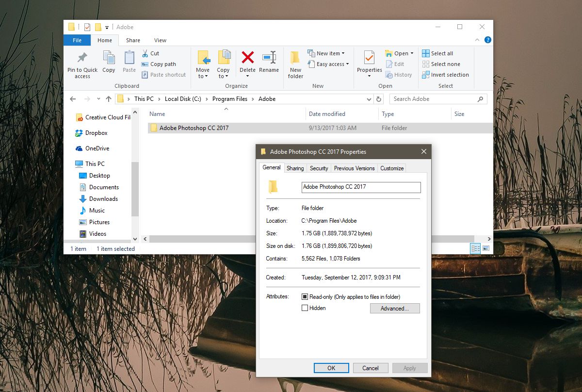Image resolution: width=582 pixels, height=392 pixels.
Task: Switch to large icons view in status bar
Action: coord(485,248)
